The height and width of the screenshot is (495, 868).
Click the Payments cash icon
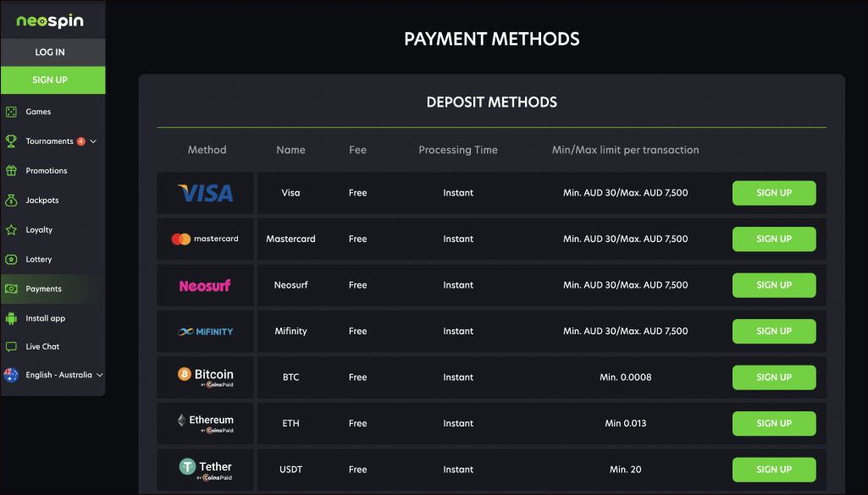coord(11,289)
